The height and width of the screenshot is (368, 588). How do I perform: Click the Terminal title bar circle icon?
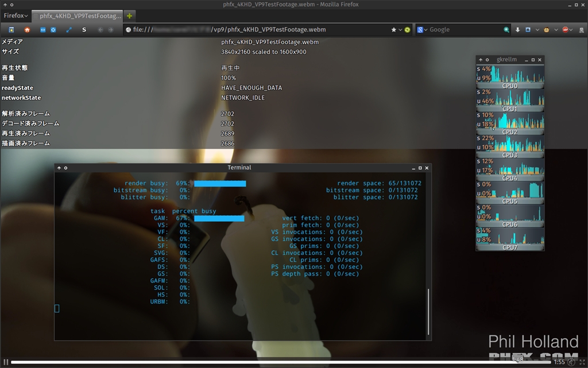pos(65,168)
